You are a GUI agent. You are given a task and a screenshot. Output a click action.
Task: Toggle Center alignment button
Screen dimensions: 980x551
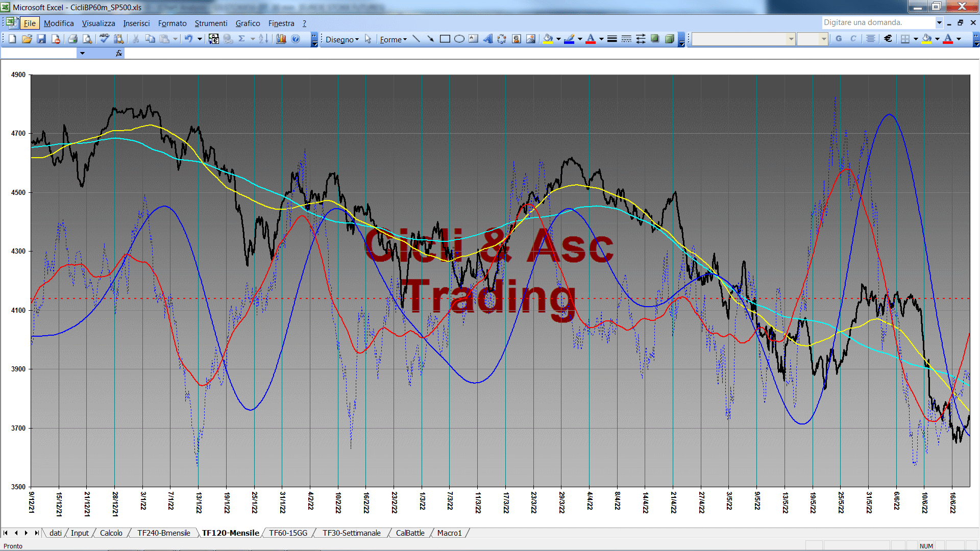tap(871, 39)
